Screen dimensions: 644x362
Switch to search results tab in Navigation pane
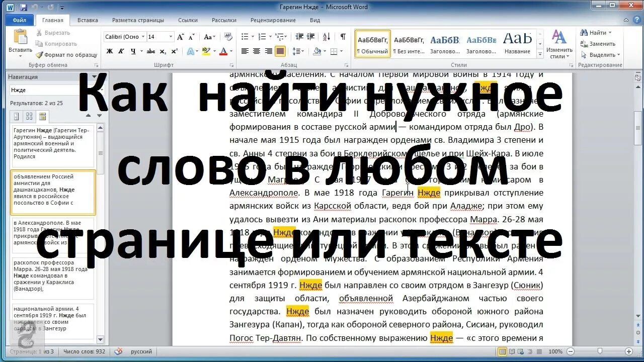(x=42, y=117)
